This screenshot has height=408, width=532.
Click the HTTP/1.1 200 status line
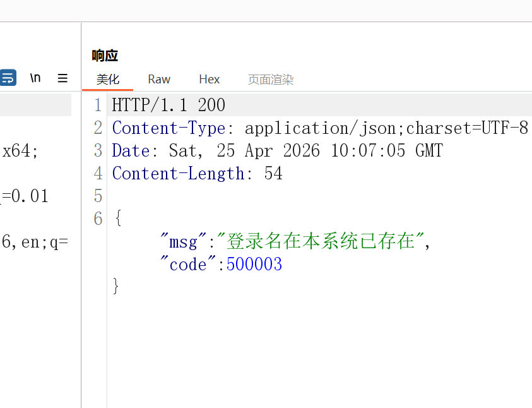pos(168,105)
